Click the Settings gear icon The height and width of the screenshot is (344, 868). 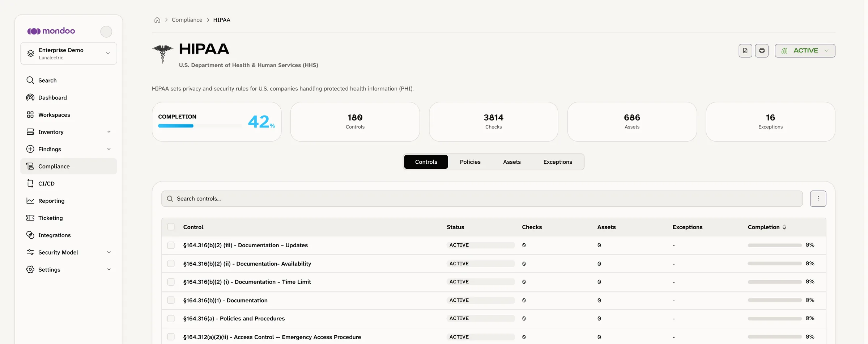click(30, 269)
